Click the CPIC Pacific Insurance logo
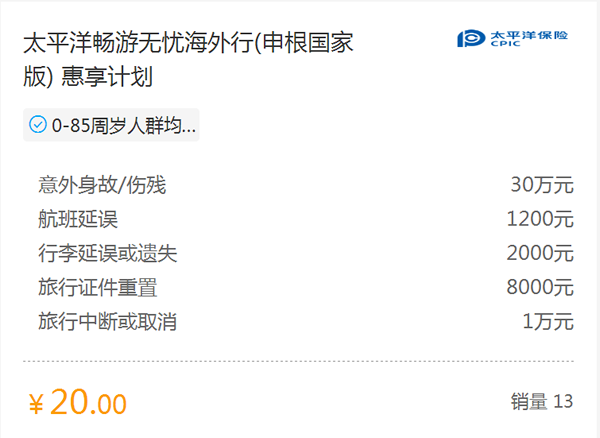600x438 pixels. 512,39
